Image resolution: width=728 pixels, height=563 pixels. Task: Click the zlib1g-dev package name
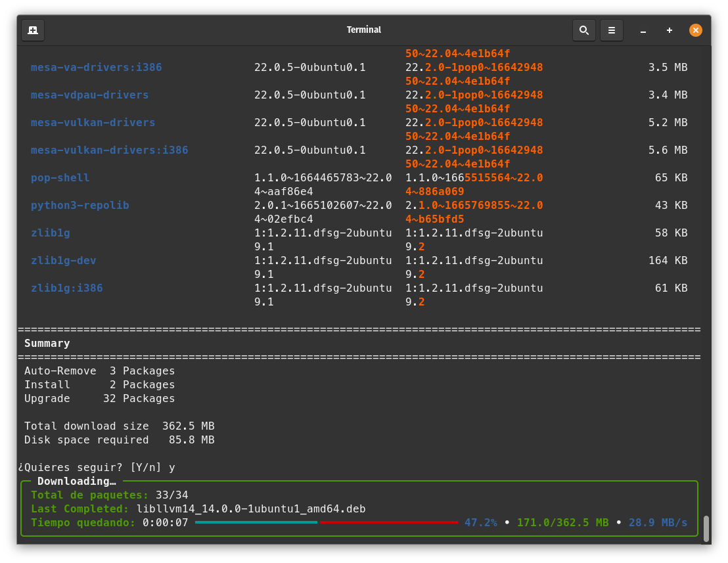pos(63,261)
